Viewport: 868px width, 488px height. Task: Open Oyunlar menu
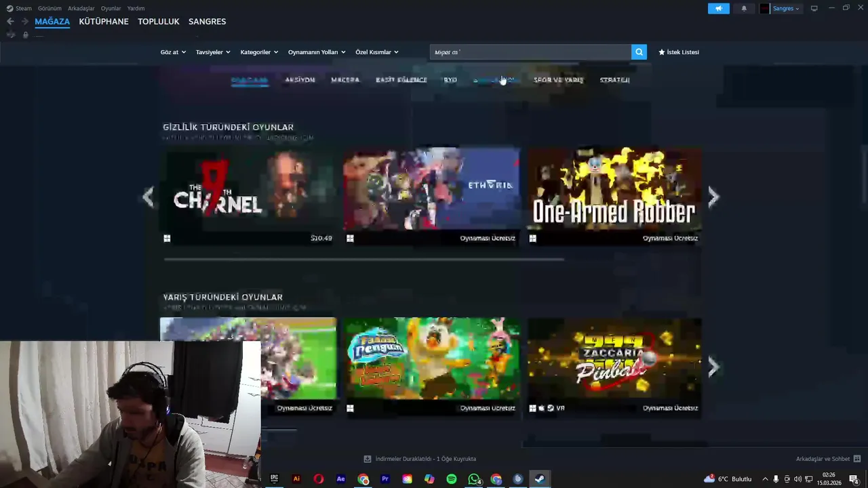pyautogui.click(x=111, y=8)
